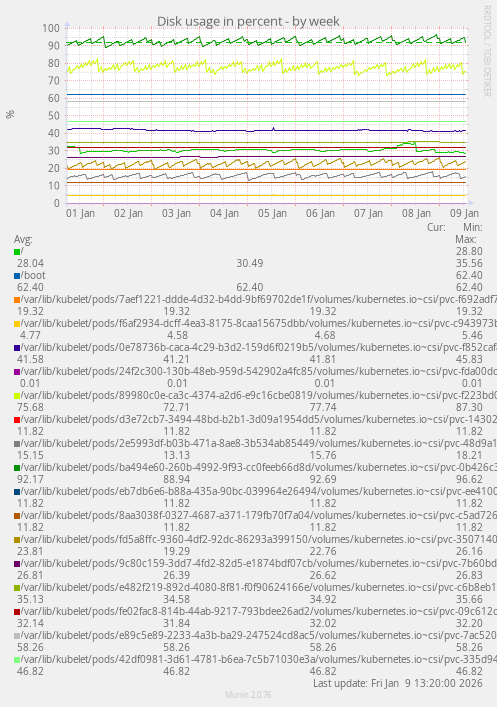Click the red swatch for pod d3e72cb7-3494
Image resolution: width=497 pixels, height=707 pixels.
point(17,419)
